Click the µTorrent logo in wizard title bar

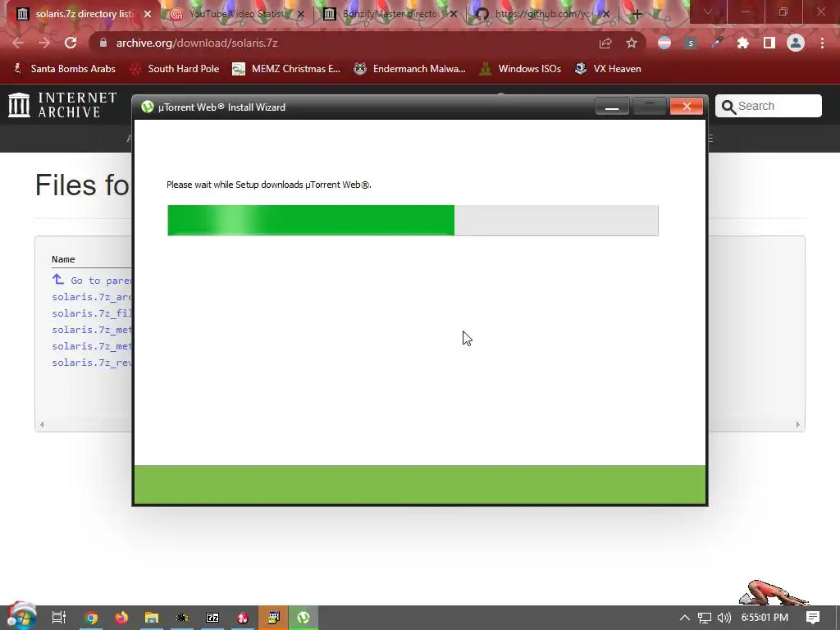tap(148, 107)
